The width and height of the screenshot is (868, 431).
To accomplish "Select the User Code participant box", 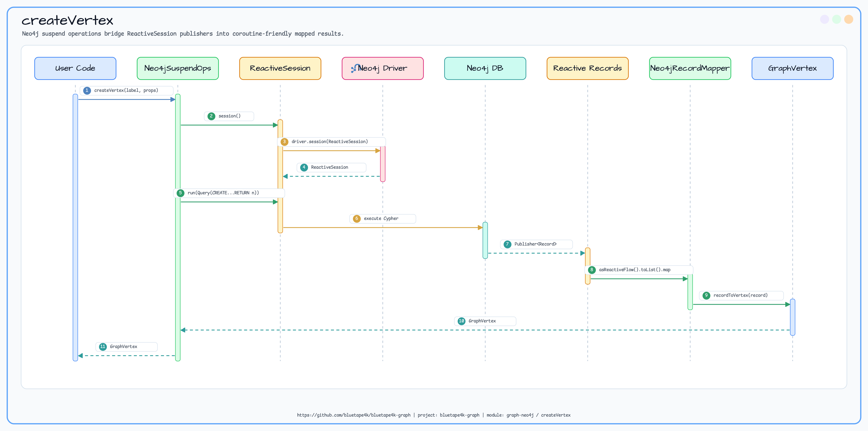I will coord(75,68).
